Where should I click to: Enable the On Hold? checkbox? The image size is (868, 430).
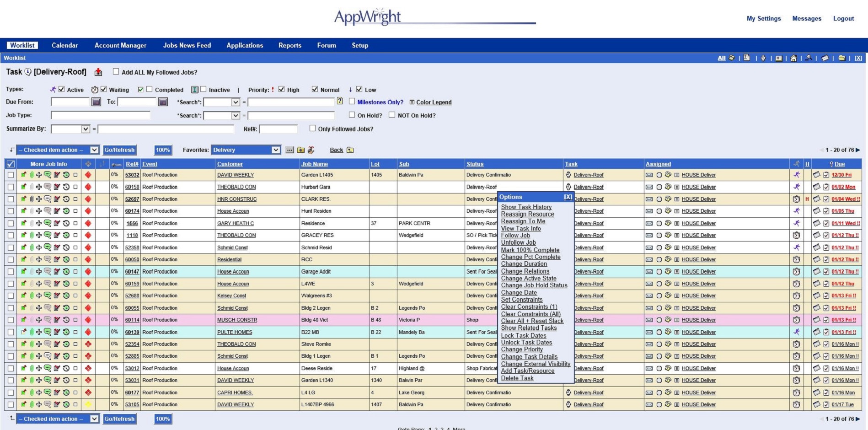pyautogui.click(x=352, y=115)
